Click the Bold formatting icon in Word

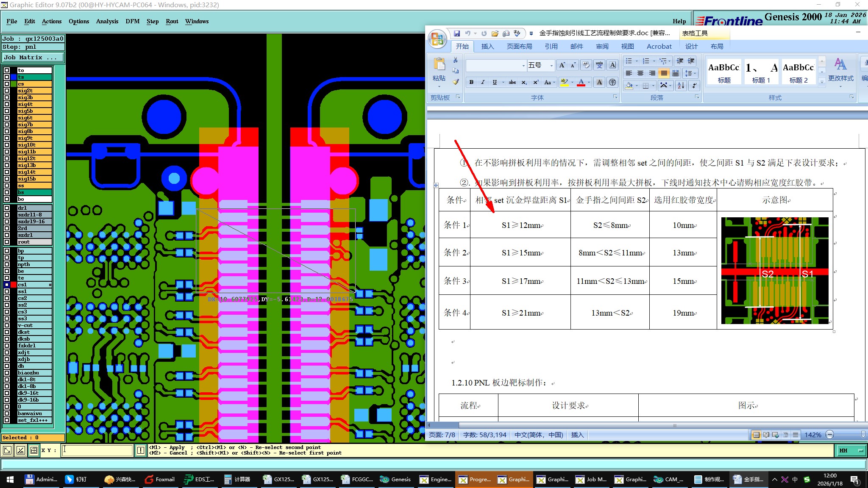pyautogui.click(x=471, y=82)
